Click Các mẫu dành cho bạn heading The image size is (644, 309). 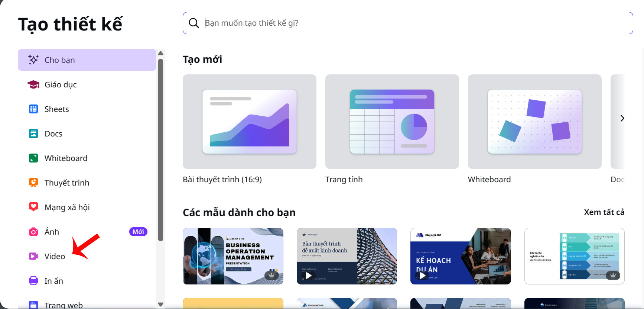[x=239, y=213]
